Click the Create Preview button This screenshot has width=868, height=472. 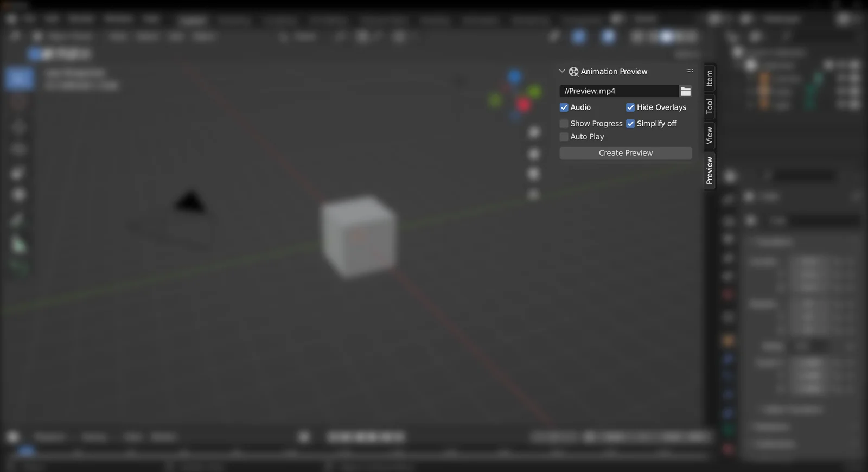coord(626,153)
